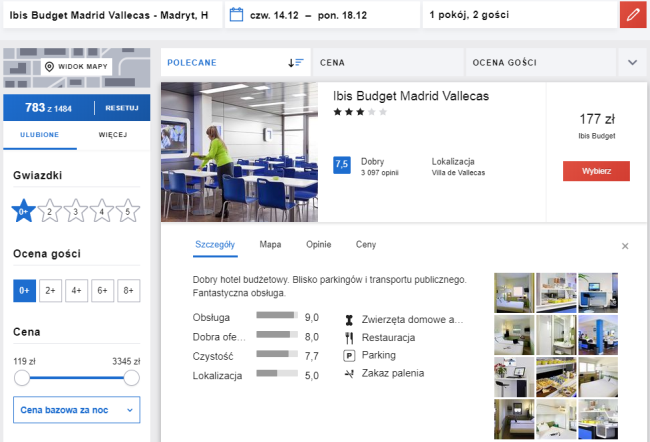Click the hotel three-star rating stars
Image resolution: width=650 pixels, height=442 pixels.
[360, 112]
